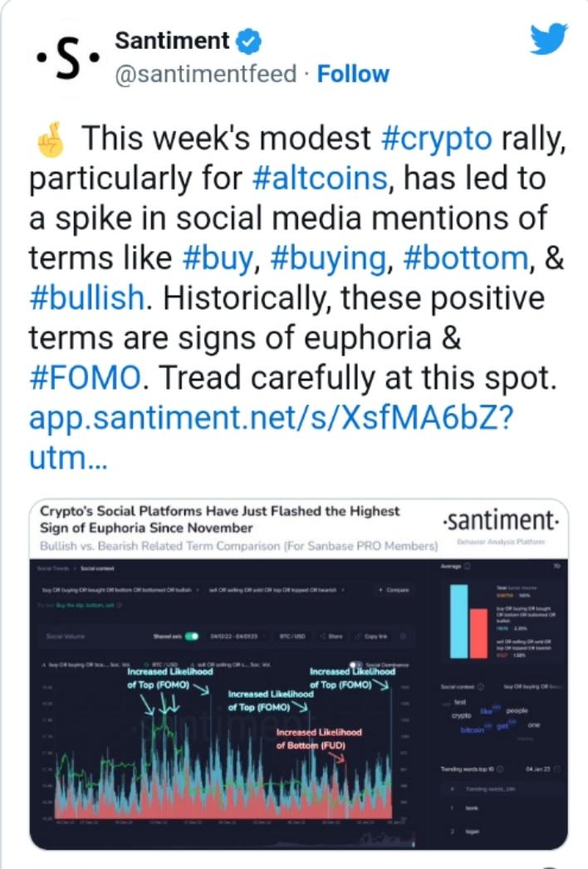The height and width of the screenshot is (869, 588).
Task: Open the #altcoins hashtag
Action: pos(320,179)
